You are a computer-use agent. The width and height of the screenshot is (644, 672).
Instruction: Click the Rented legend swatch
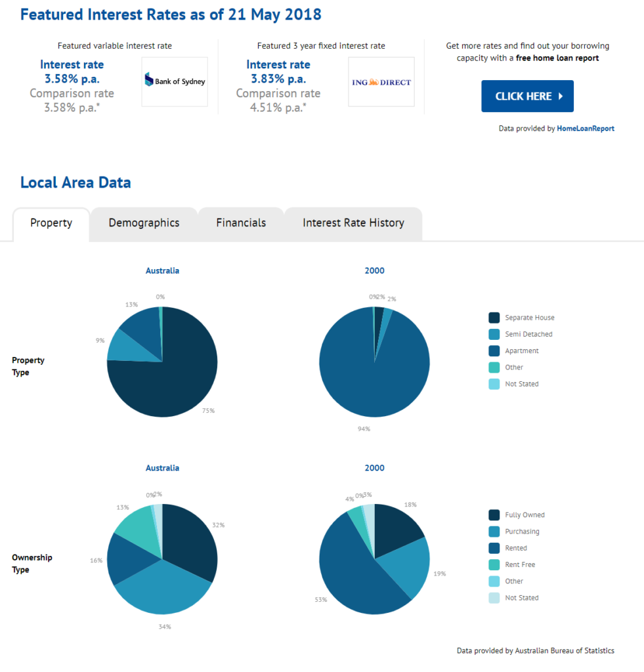click(x=494, y=548)
